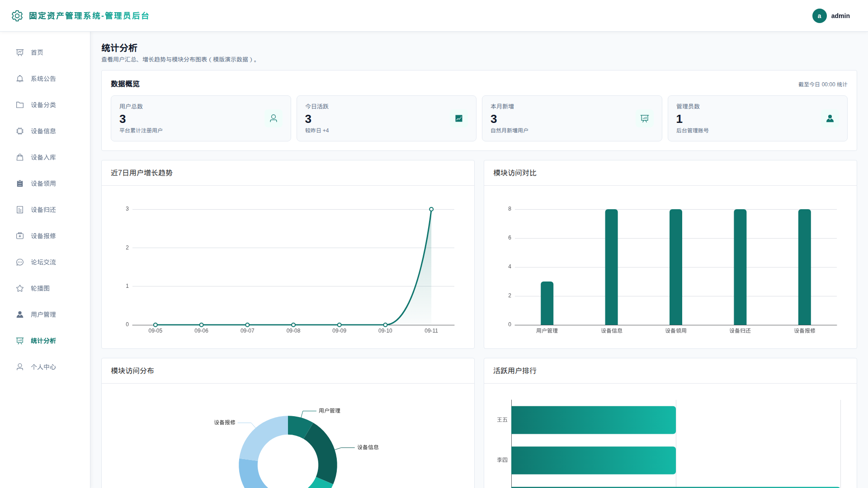
Task: Click the 较昨日 +4 text
Action: tap(317, 131)
